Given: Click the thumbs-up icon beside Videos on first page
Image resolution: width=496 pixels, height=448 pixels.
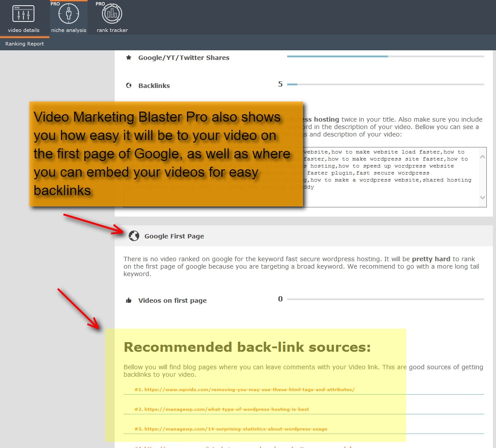Looking at the screenshot, I should (x=129, y=301).
